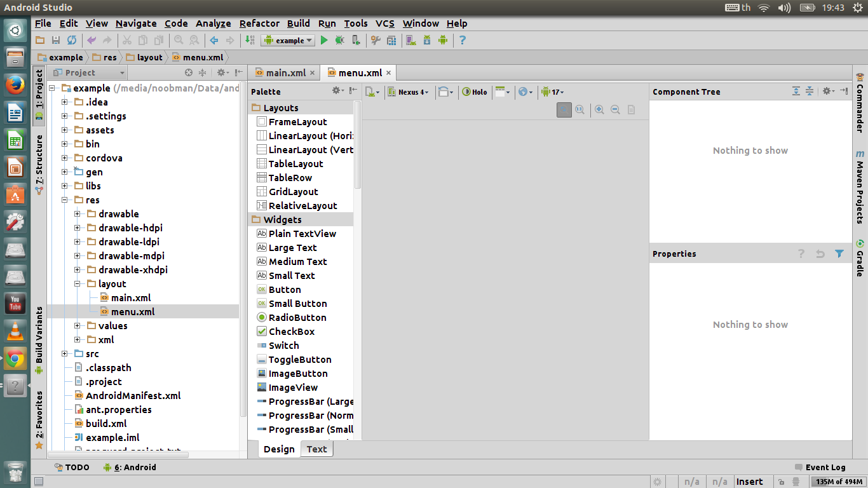Viewport: 868px width, 488px height.
Task: Open Settings with the wrench icon
Action: 376,40
